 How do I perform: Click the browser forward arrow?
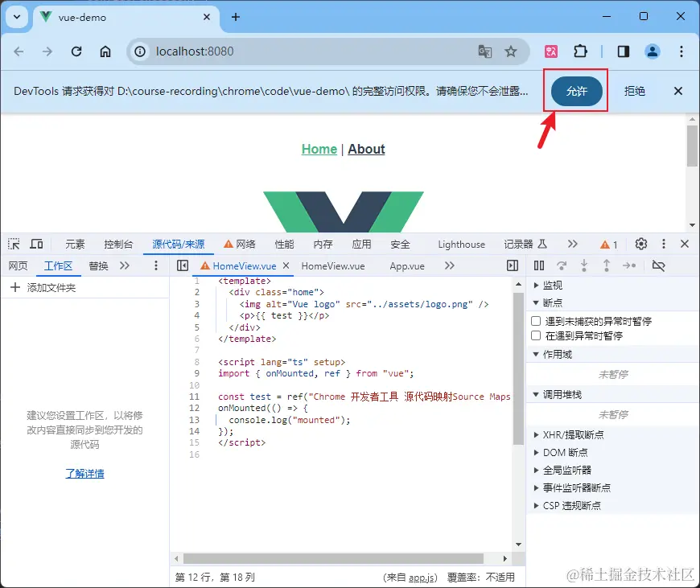click(47, 51)
